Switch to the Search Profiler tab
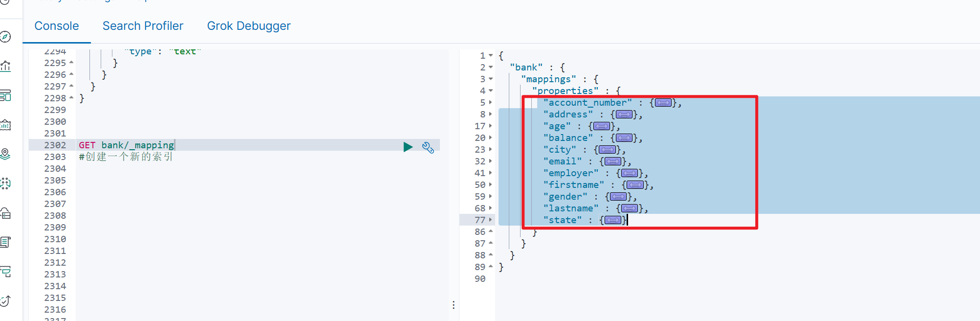Screen dimensions: 980x321 [x=143, y=26]
